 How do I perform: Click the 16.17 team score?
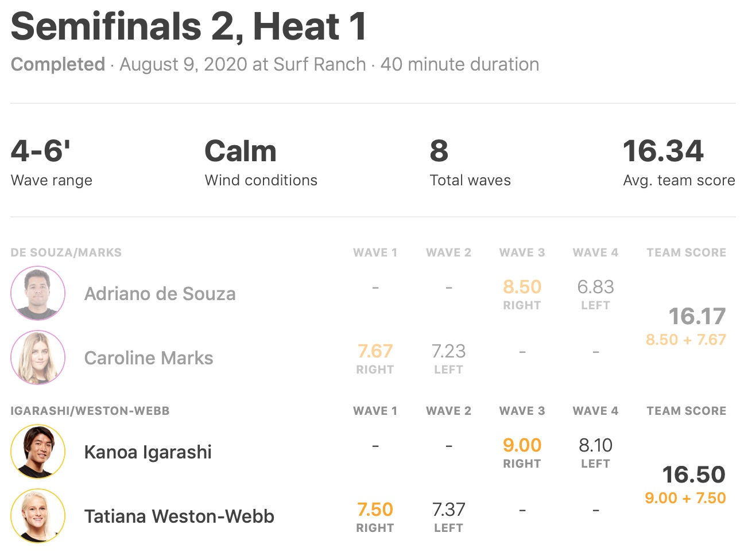697,316
